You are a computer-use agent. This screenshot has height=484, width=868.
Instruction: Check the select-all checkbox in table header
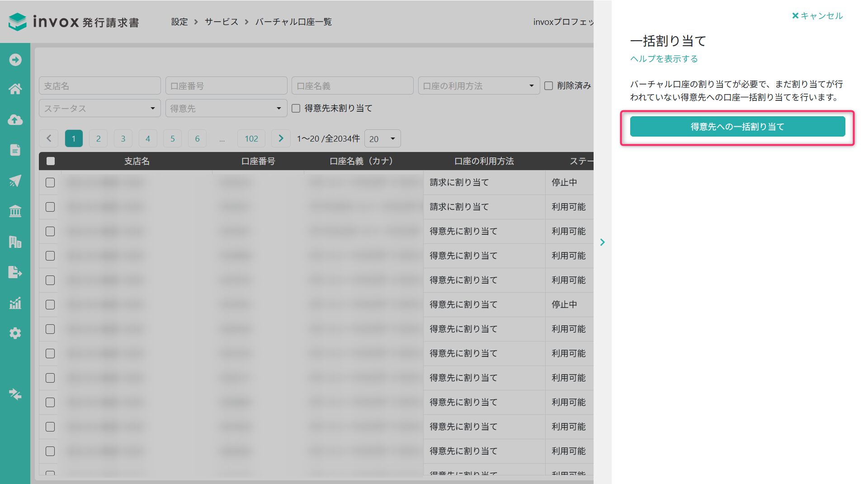click(51, 161)
